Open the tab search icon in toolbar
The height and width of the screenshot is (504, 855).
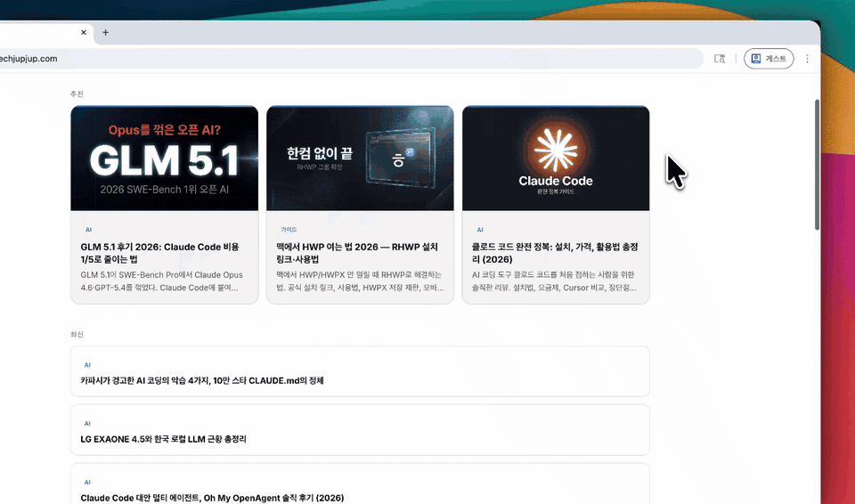point(720,59)
